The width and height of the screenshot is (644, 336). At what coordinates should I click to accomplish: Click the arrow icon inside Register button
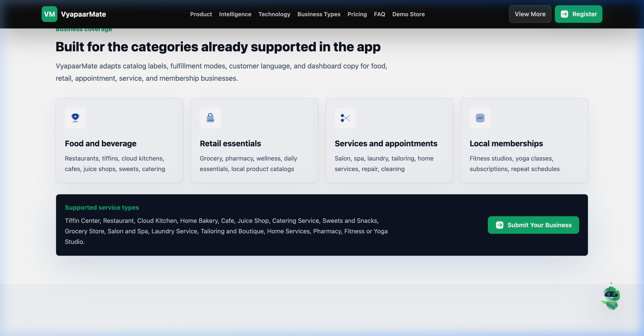coord(564,14)
